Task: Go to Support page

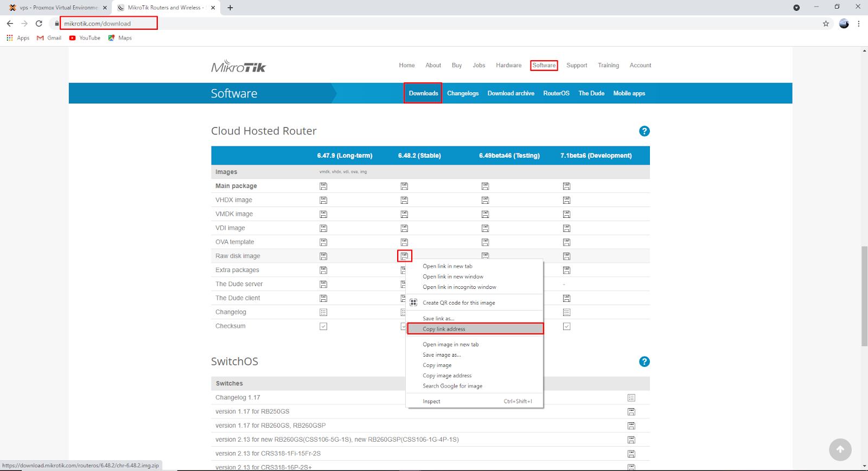Action: coord(577,65)
